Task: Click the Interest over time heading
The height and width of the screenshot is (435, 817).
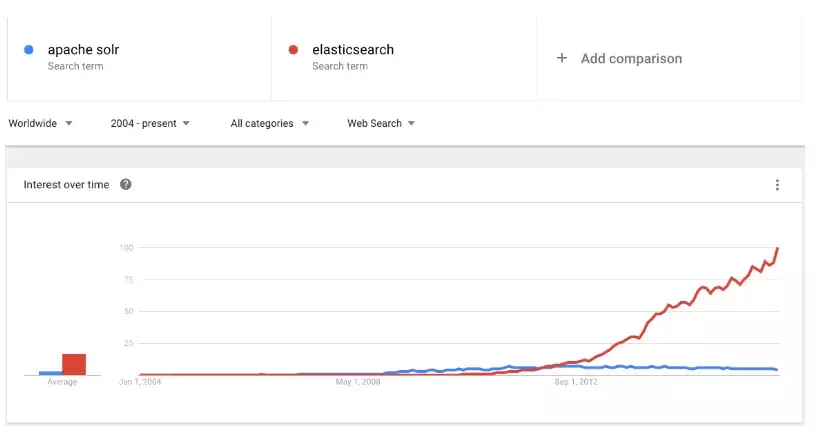Action: point(66,184)
